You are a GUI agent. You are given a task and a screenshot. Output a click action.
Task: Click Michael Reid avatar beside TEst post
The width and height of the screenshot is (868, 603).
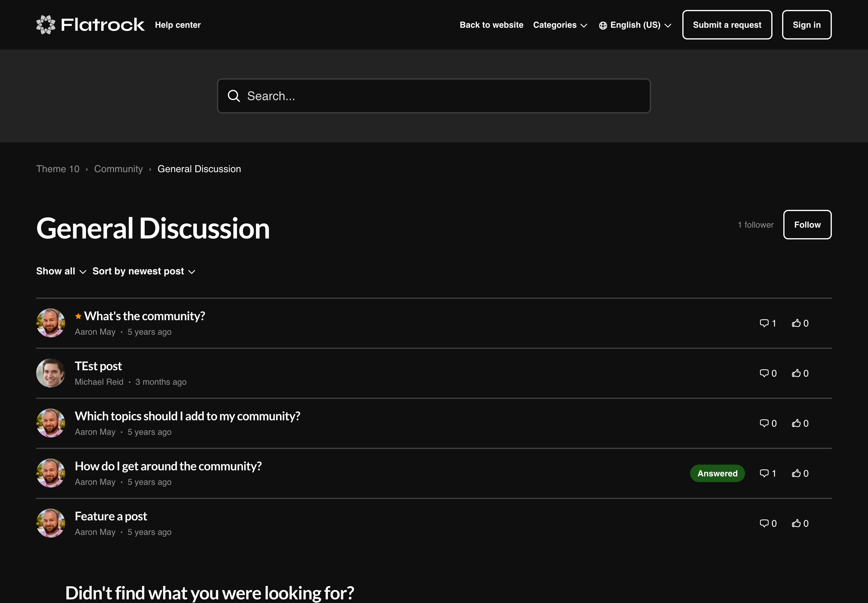[51, 373]
